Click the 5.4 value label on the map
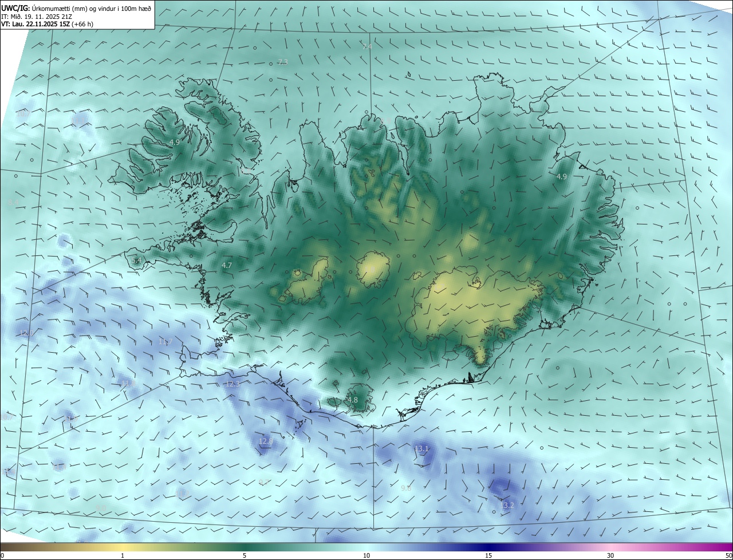This screenshot has width=733, height=560. coord(136,261)
